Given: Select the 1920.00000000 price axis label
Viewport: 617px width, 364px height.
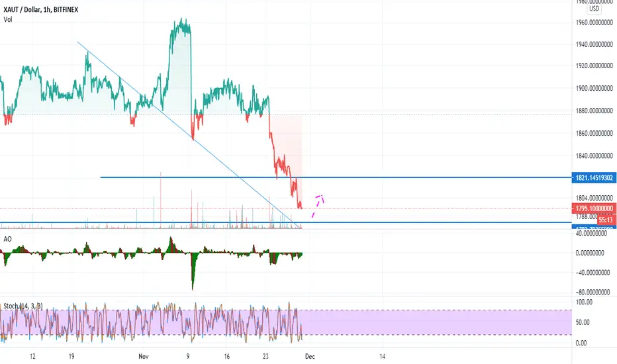Looking at the screenshot, I should click(594, 66).
